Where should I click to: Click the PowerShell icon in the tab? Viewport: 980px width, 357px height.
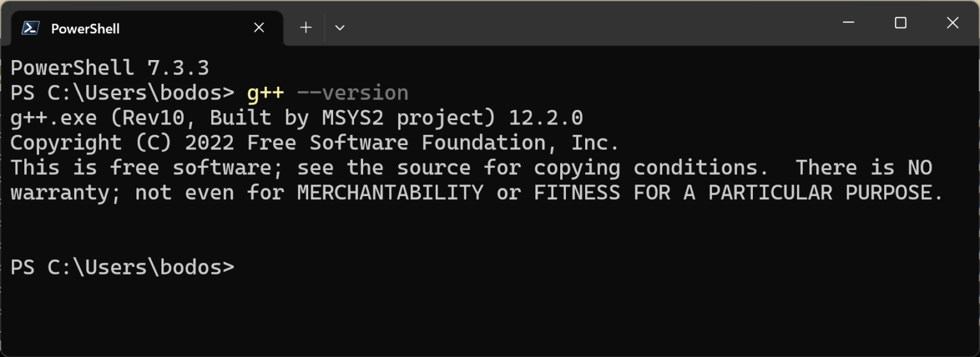[x=30, y=28]
